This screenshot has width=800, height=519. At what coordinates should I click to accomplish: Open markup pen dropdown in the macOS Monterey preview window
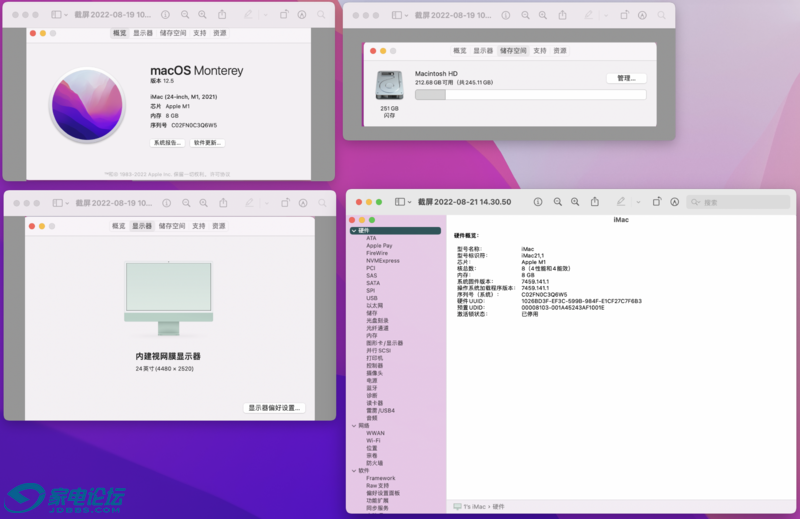point(265,15)
